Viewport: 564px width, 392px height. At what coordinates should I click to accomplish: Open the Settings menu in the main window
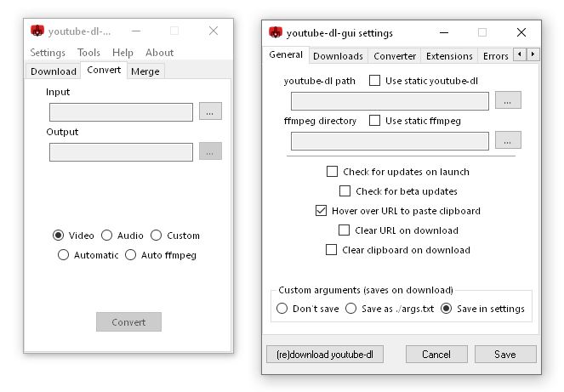click(x=48, y=53)
